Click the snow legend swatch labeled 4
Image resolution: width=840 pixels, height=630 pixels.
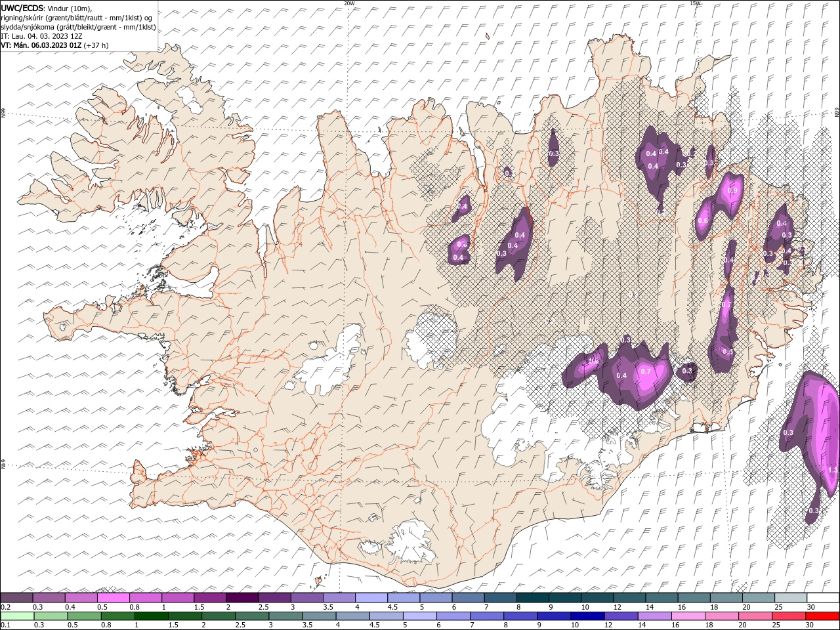tap(371, 598)
